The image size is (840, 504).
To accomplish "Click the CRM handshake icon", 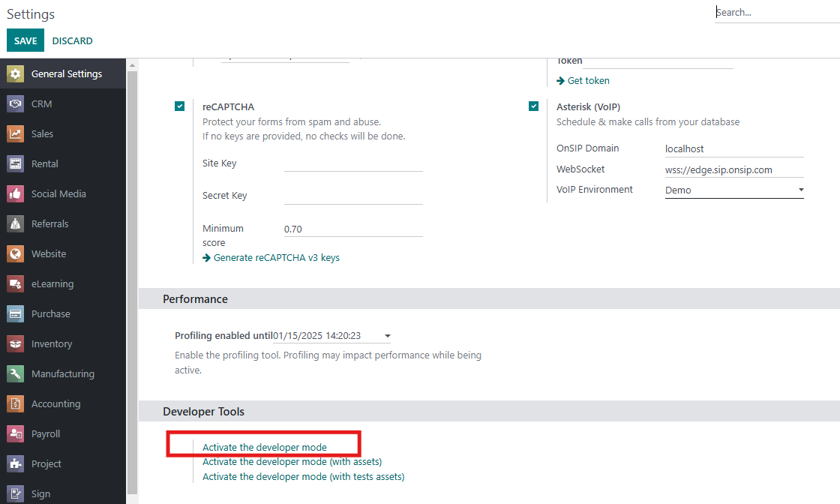I will pos(16,104).
